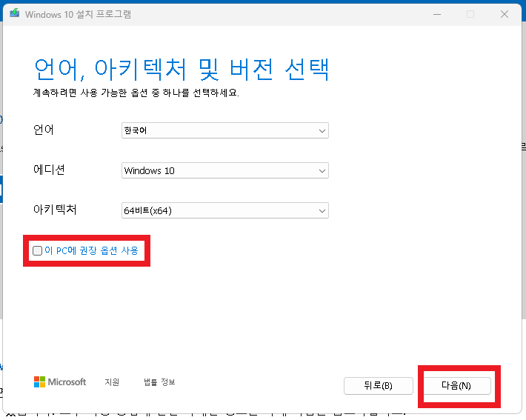Viewport: 526px width, 420px height.
Task: Click the 다음(N) button
Action: (x=456, y=386)
